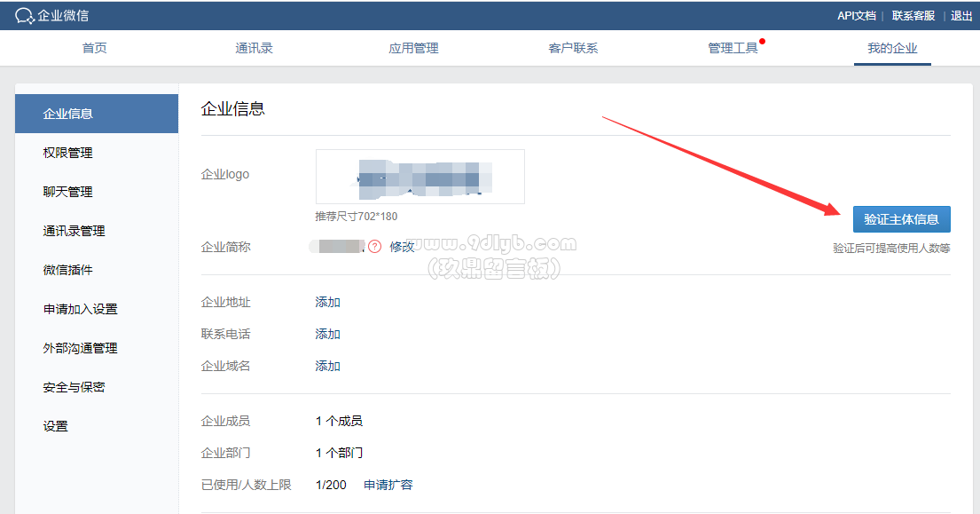The image size is (980, 514).
Task: Go to 通讯录管理 in the sidebar
Action: click(x=74, y=231)
